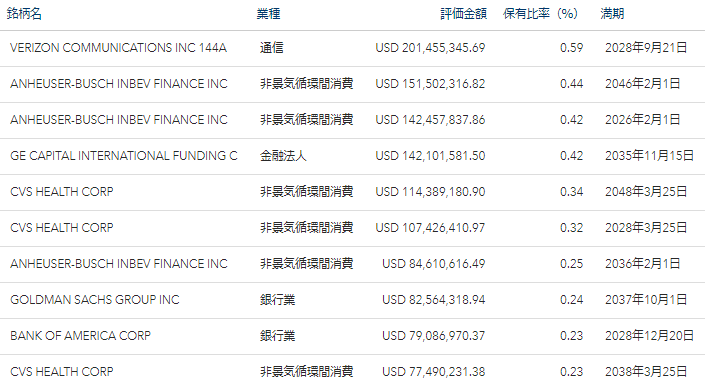Sort by the 保有比率（%） column header
Viewport: 718px width, 387px height.
[x=540, y=14]
